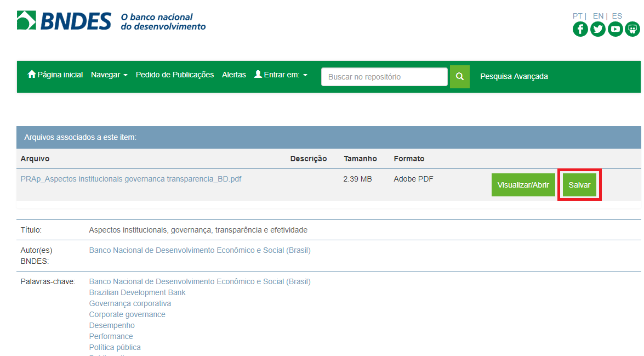
Task: Open the Alertas menu item
Action: [x=234, y=75]
